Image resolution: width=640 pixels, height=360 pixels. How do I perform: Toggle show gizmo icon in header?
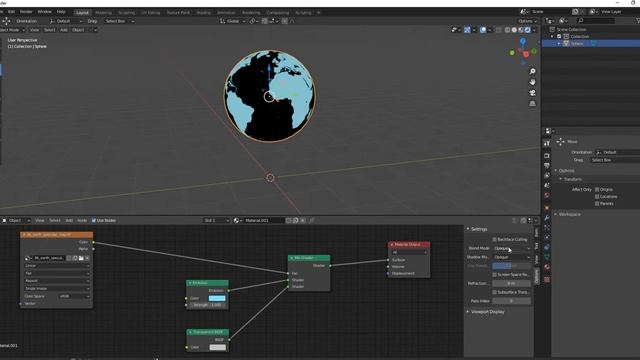tap(467, 30)
